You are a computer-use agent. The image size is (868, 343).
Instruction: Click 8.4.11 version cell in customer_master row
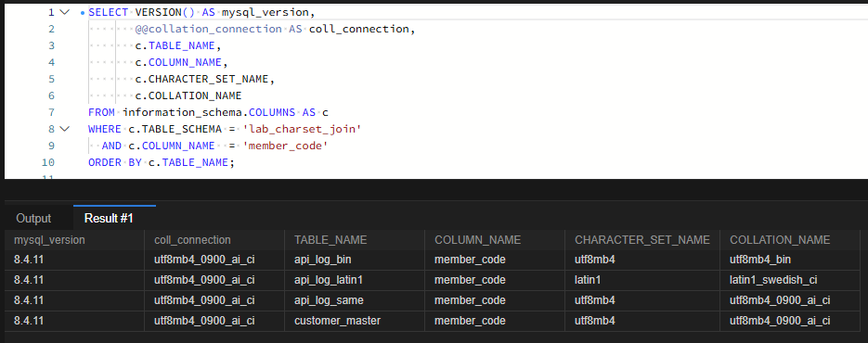[74, 321]
